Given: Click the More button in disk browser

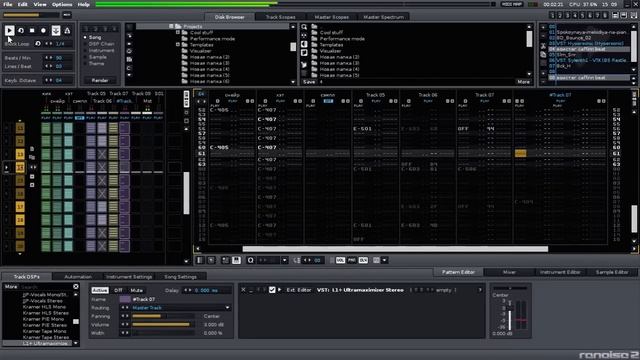Looking at the screenshot, I should 523,82.
